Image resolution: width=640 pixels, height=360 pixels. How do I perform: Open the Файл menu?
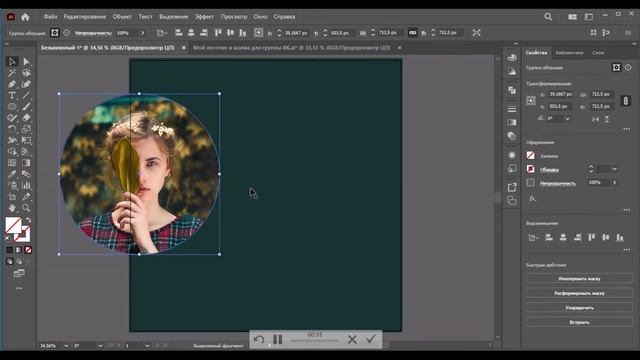tap(51, 17)
